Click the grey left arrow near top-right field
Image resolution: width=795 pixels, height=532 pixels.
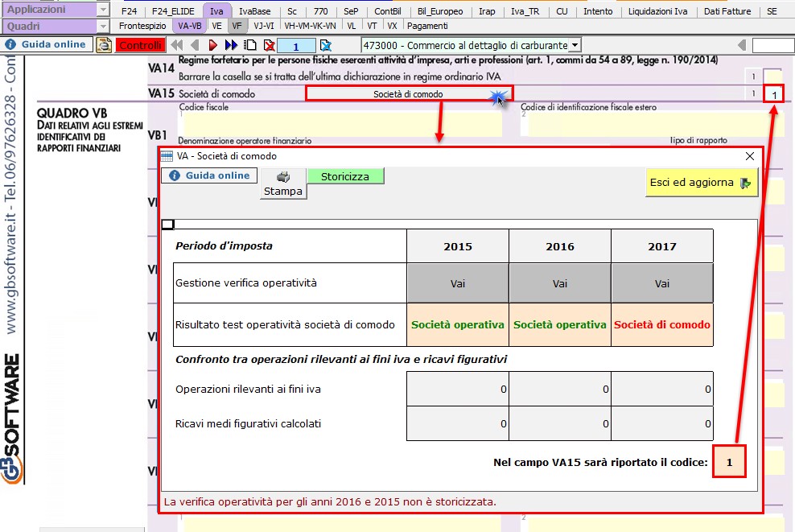coord(741,45)
